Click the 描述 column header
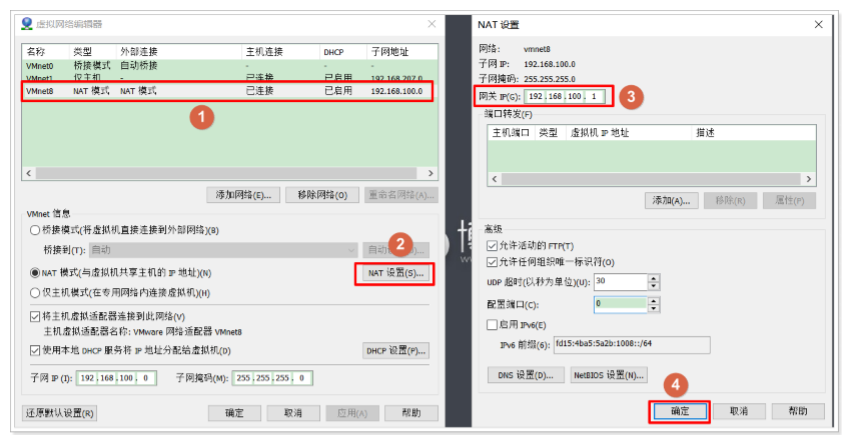The image size is (845, 443). tap(753, 133)
